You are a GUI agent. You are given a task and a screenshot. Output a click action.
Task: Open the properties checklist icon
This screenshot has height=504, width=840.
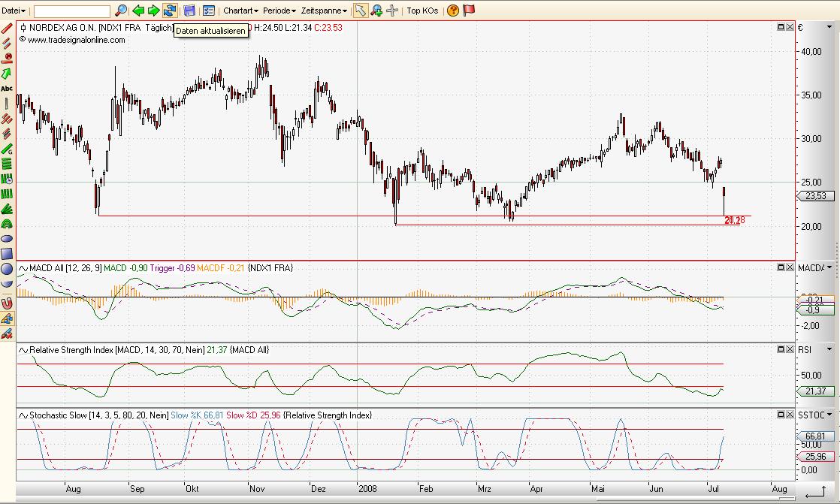pos(209,11)
